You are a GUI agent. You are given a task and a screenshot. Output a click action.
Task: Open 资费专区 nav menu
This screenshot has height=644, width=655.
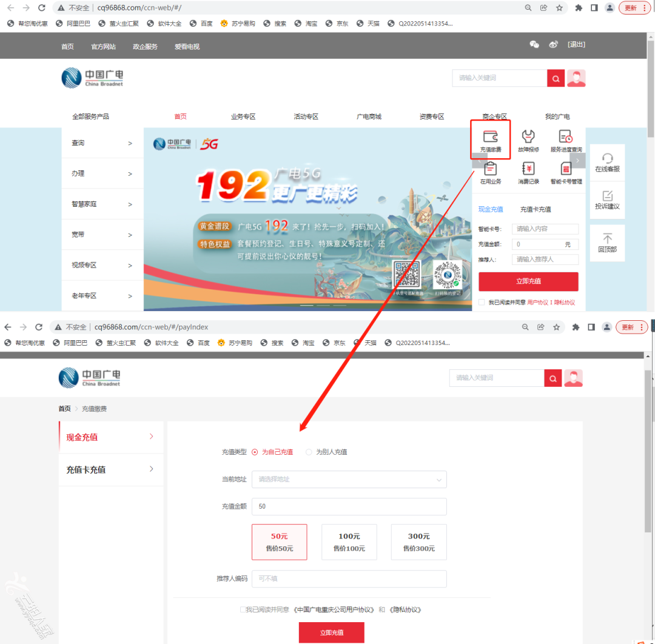tap(432, 116)
